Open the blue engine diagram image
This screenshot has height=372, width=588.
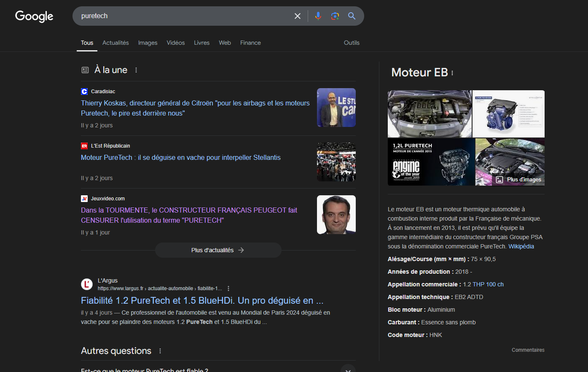(508, 114)
